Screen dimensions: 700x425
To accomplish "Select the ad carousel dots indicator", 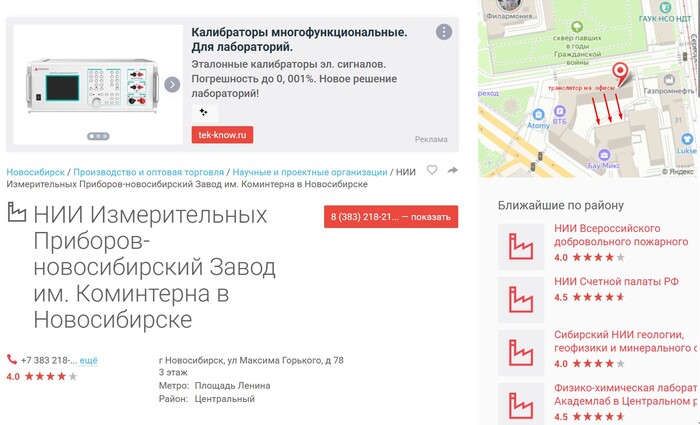I will click(98, 136).
